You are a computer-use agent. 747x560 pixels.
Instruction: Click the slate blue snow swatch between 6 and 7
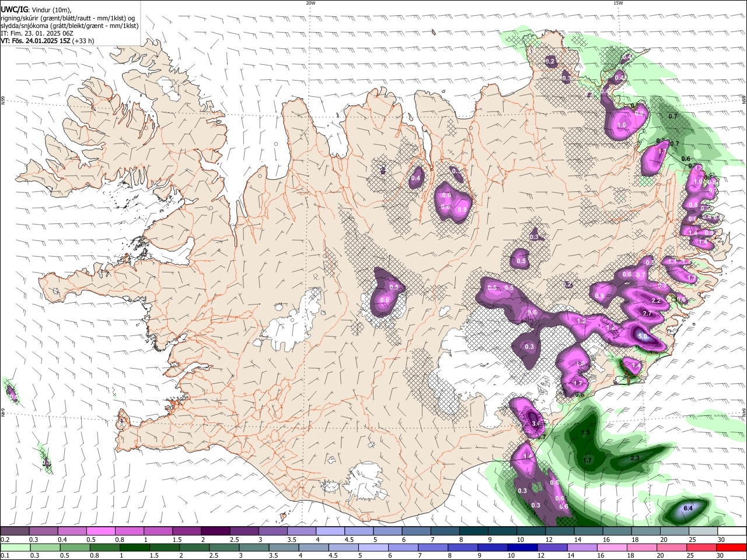click(417, 531)
